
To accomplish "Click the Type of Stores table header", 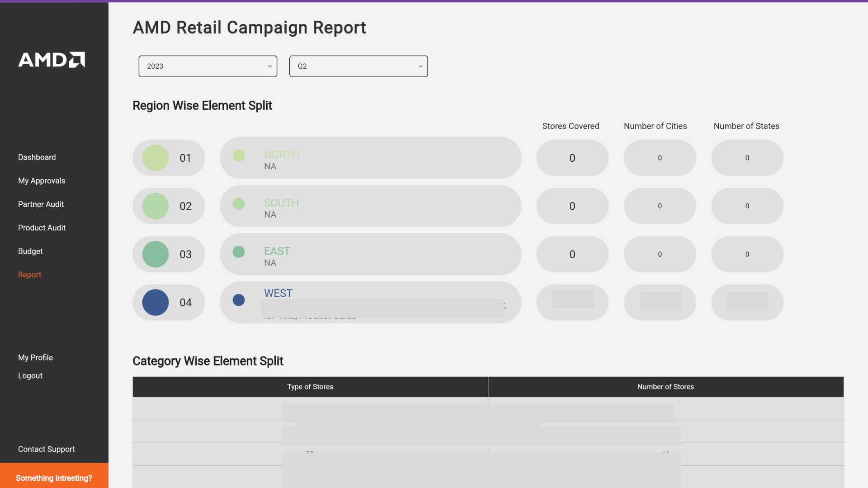I will [310, 387].
